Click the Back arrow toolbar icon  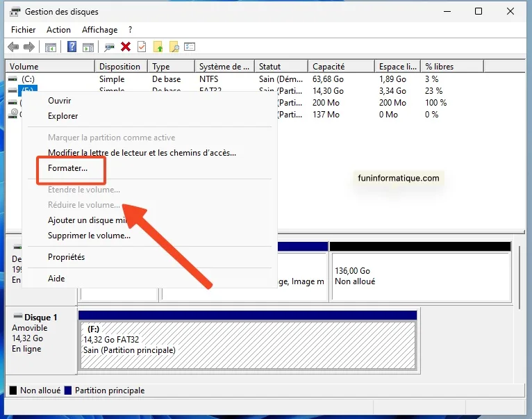[13, 47]
